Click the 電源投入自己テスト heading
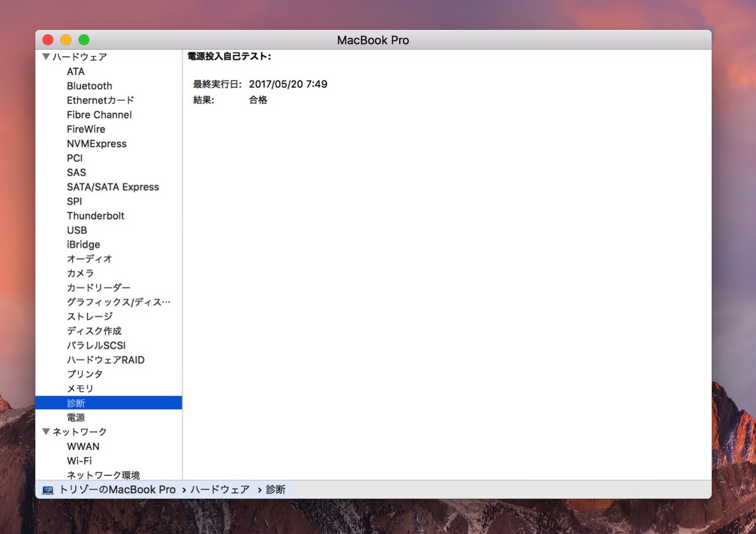Screen dimensions: 756x534 (x=230, y=57)
